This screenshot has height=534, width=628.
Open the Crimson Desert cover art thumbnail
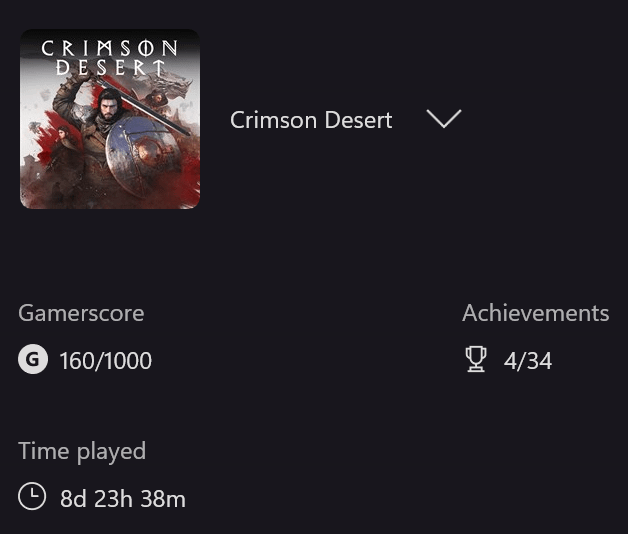110,119
